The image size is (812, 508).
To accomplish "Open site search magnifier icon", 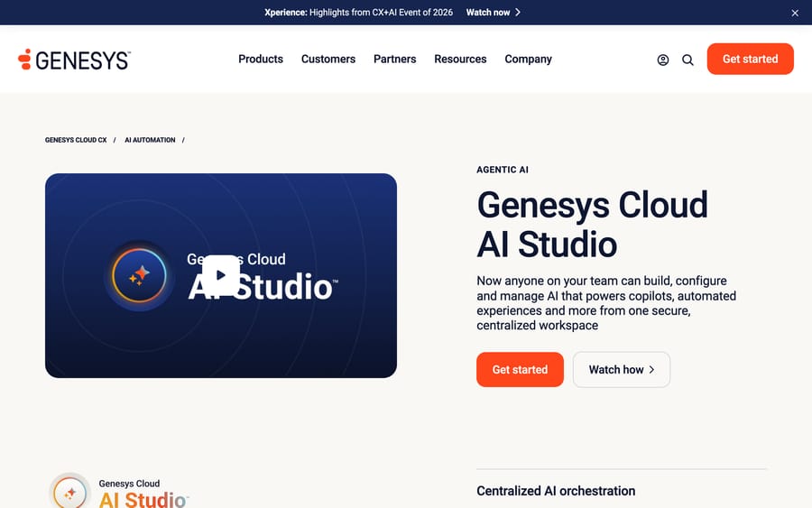I will 687,60.
